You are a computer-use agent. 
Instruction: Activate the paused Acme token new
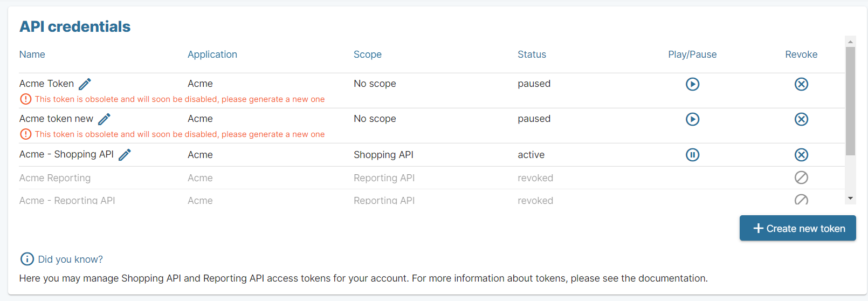[692, 119]
